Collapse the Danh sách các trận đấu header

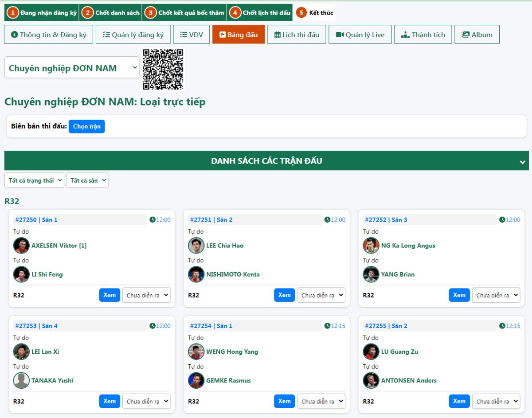[x=522, y=162]
